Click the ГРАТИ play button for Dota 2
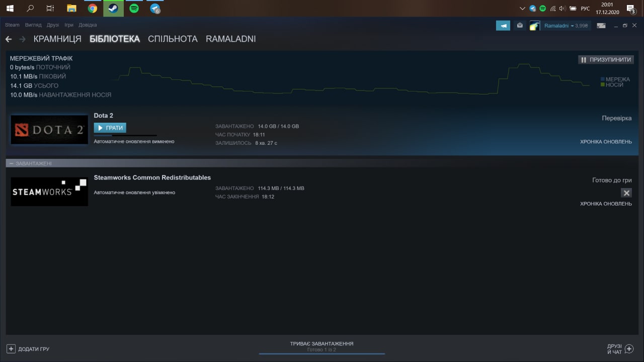The width and height of the screenshot is (644, 362). pos(110,128)
